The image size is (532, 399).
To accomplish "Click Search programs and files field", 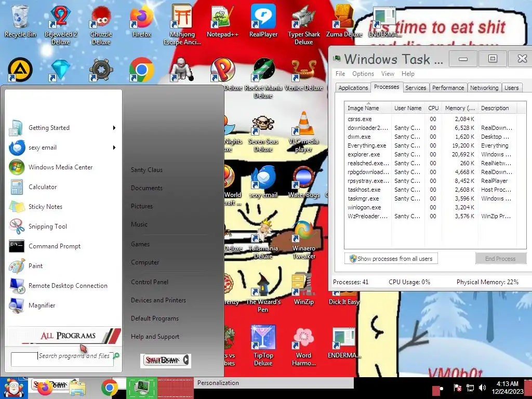I will 62,358.
